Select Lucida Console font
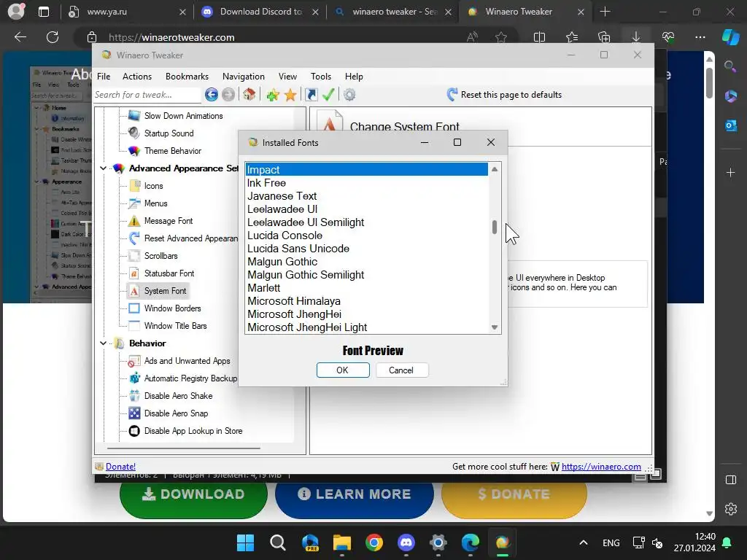The image size is (747, 560). (366, 236)
